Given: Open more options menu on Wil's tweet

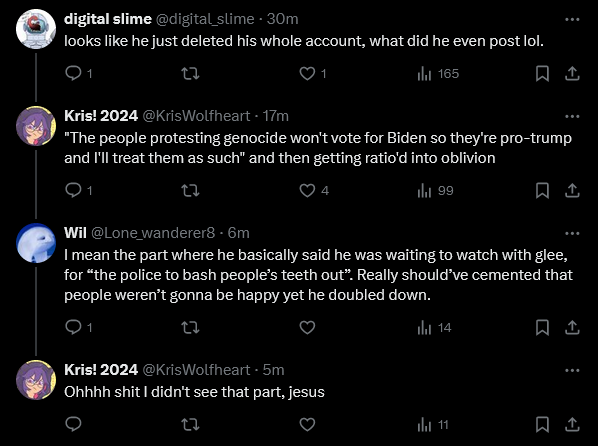Looking at the screenshot, I should point(572,233).
